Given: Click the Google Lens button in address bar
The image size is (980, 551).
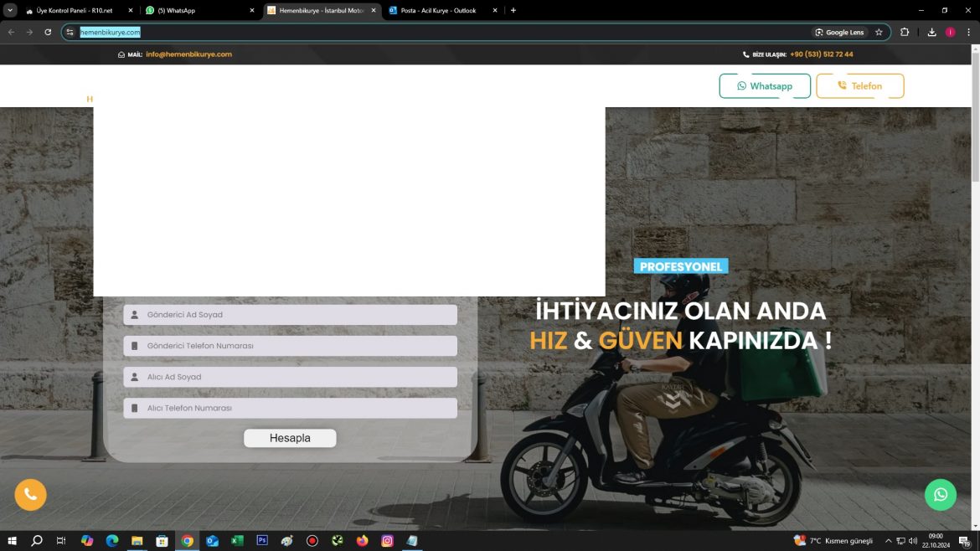Looking at the screenshot, I should coord(839,33).
